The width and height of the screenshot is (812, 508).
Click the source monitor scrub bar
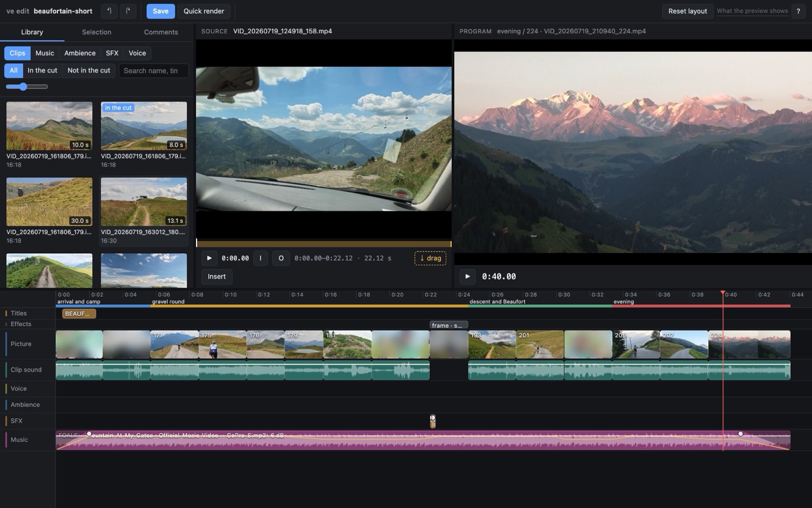coord(324,244)
